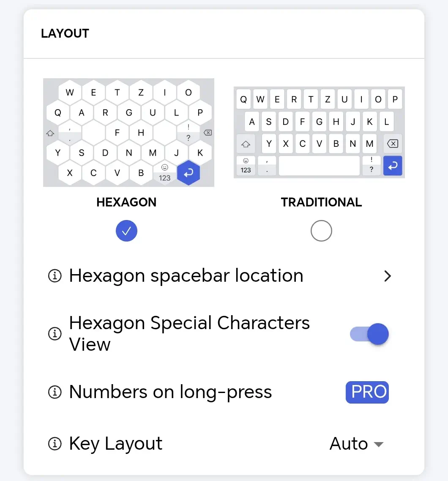Click emoji 123 key on hexagon preview

pos(164,173)
